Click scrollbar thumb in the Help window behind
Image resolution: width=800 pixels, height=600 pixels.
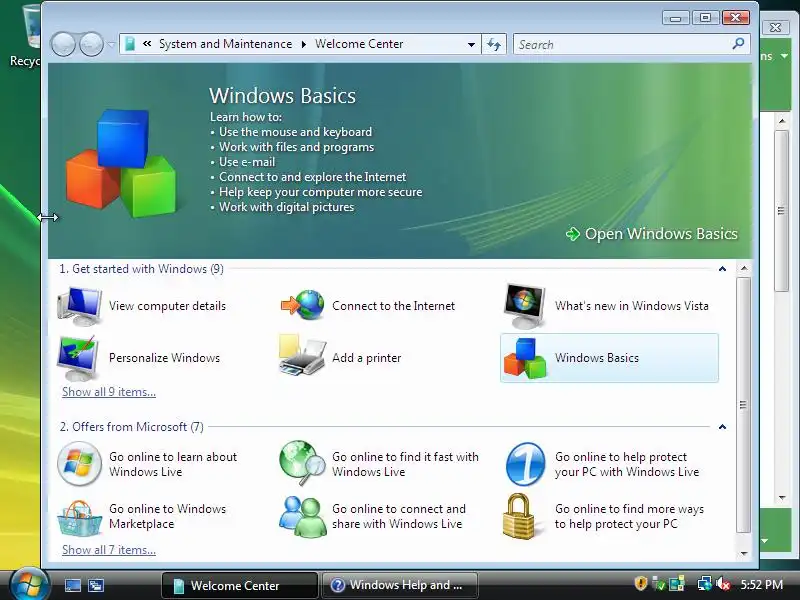point(781,211)
